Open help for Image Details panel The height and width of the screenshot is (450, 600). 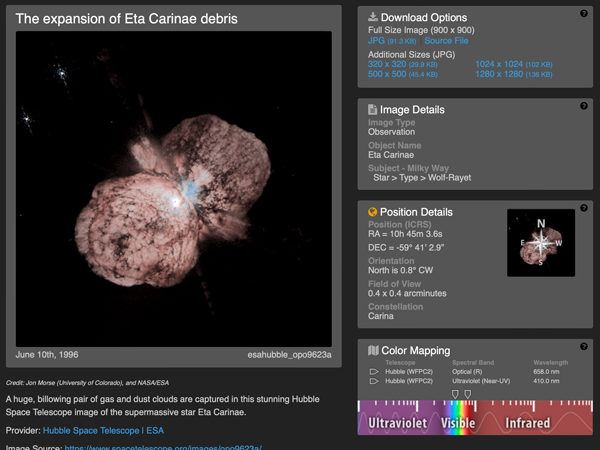[584, 106]
